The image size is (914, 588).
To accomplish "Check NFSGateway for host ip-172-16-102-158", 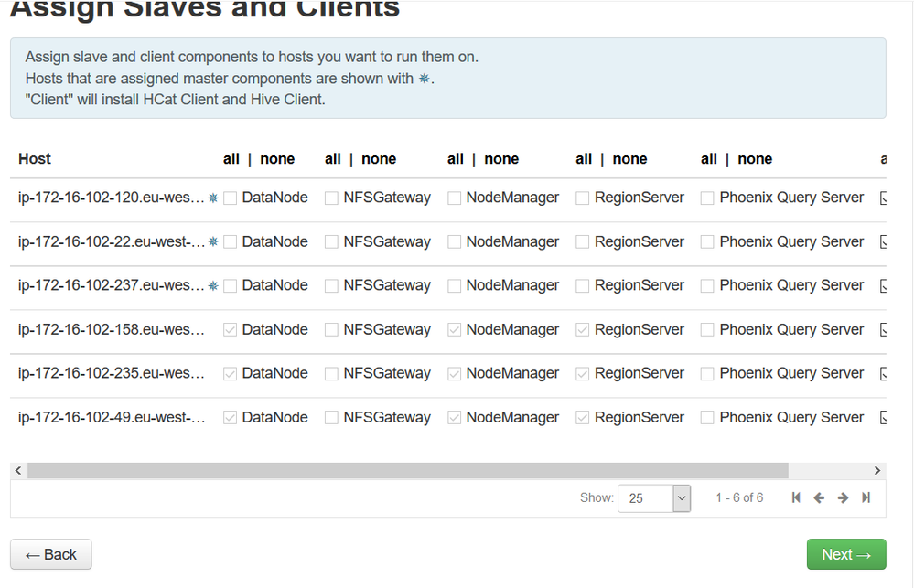I will coord(331,330).
